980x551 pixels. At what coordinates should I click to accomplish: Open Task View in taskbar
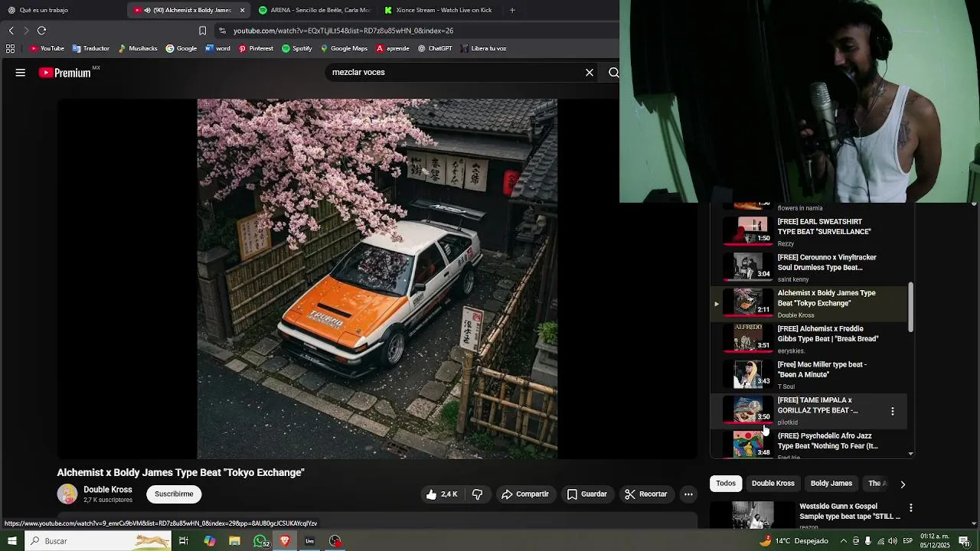(184, 541)
